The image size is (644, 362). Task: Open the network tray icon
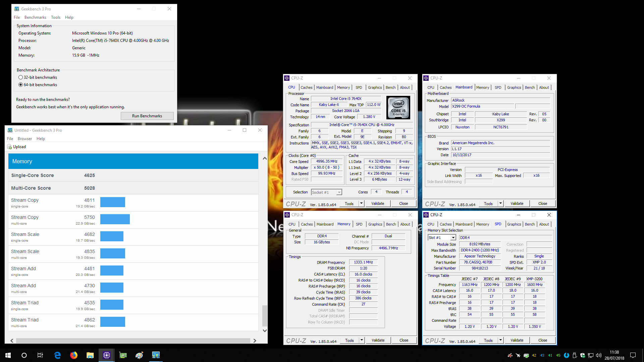tap(591, 355)
